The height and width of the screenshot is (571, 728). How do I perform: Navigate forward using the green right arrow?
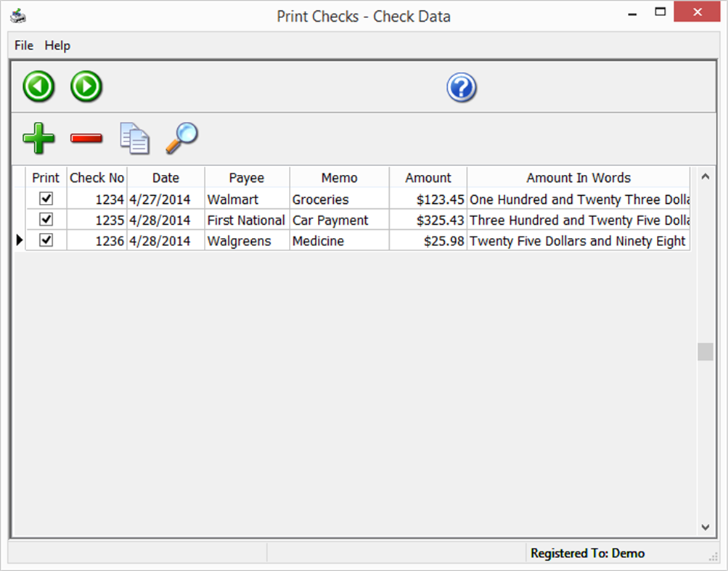pyautogui.click(x=86, y=86)
